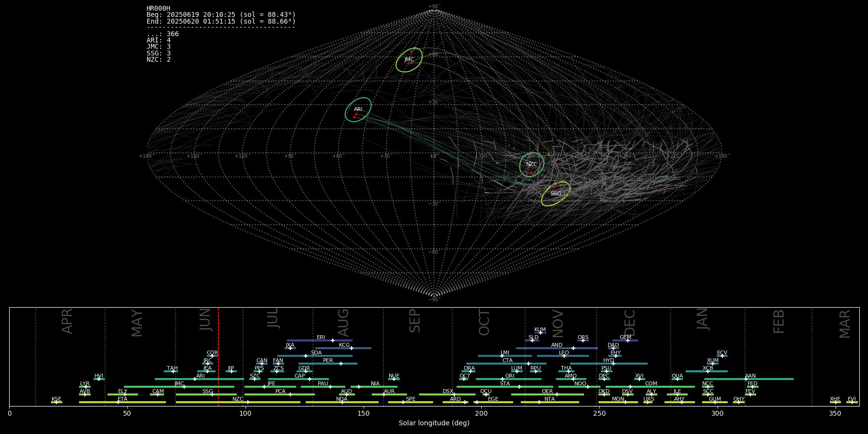Click the 'JMC: 3' legend entry
The width and height of the screenshot is (868, 434).
[x=159, y=47]
